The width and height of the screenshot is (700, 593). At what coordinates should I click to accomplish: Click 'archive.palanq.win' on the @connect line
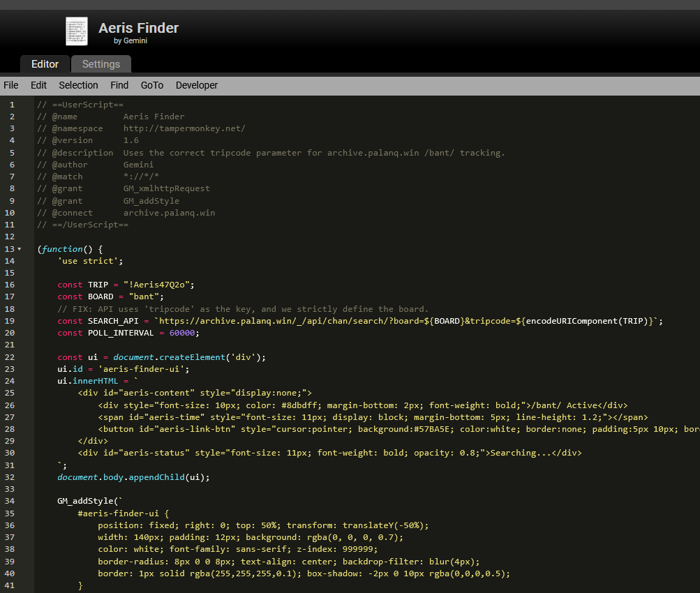point(169,213)
